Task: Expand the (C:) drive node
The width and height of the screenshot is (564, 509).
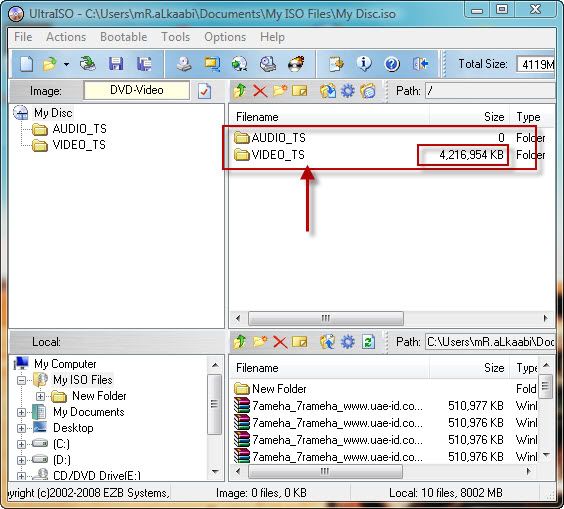Action: tap(22, 444)
